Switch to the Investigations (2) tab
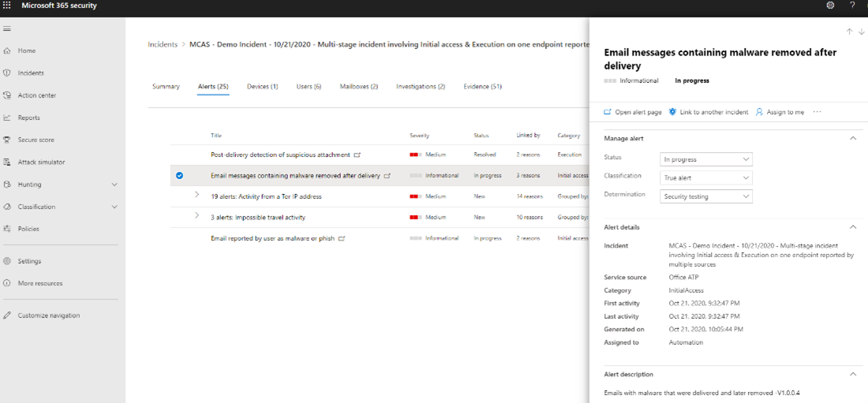Screen dimensions: 868x403 pos(421,87)
